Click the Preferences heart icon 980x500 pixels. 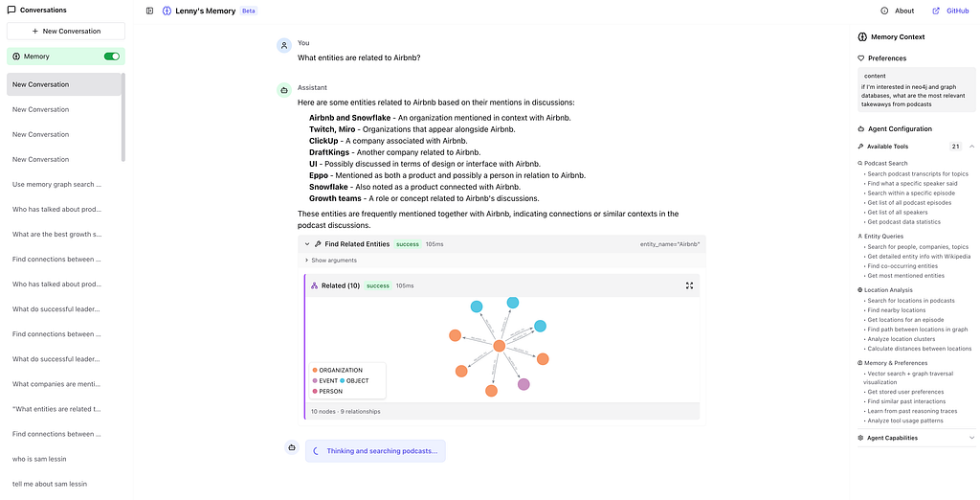[861, 58]
